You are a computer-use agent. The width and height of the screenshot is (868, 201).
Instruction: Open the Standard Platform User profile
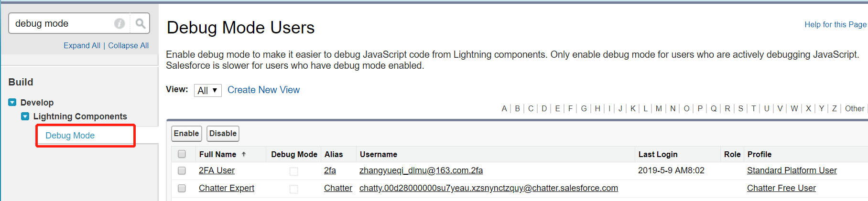[x=792, y=170]
